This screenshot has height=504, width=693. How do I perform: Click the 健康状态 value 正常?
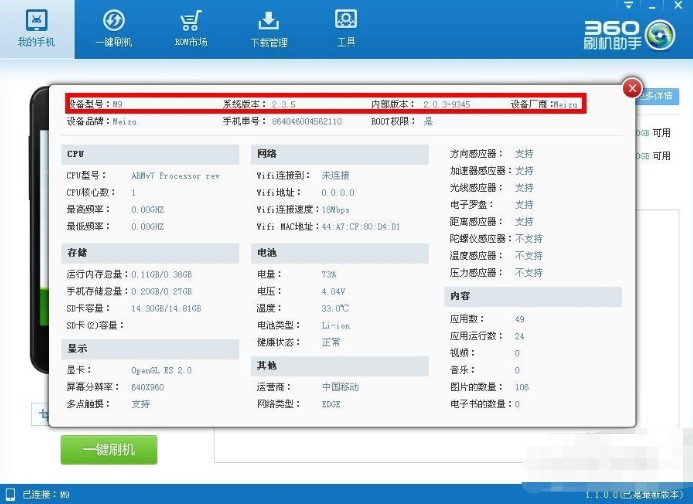pyautogui.click(x=331, y=342)
